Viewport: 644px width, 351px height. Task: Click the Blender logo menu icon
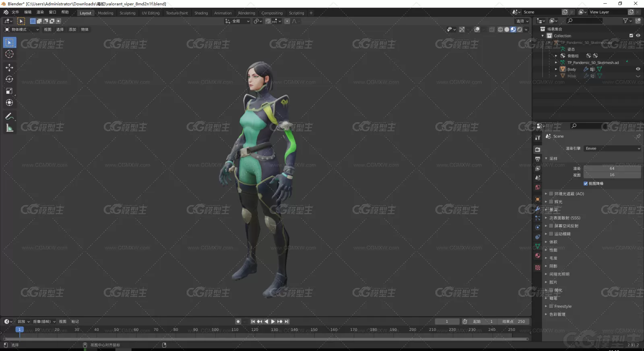(x=6, y=12)
